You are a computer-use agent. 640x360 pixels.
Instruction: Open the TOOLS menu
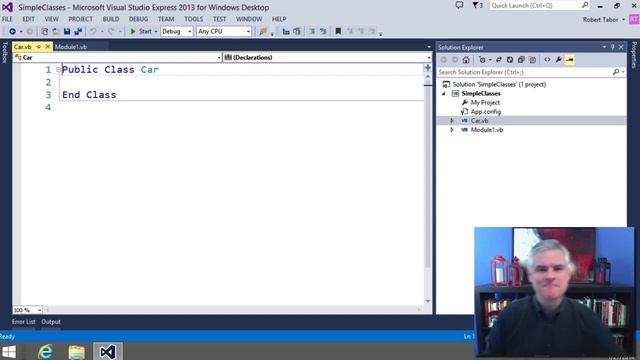193,19
